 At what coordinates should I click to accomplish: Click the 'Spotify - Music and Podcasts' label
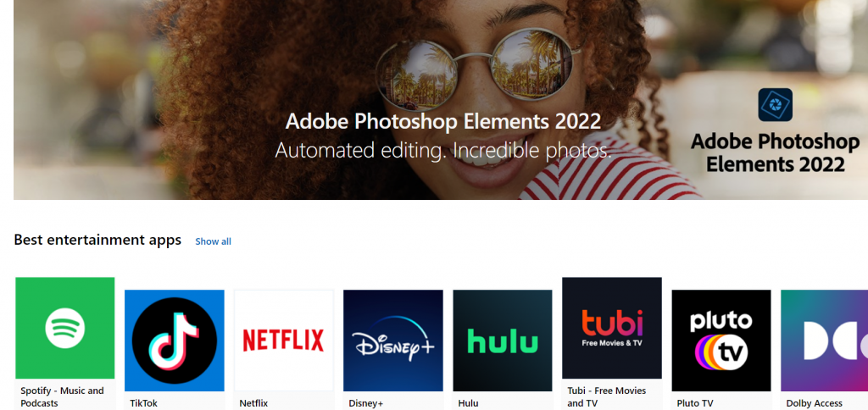tap(62, 396)
